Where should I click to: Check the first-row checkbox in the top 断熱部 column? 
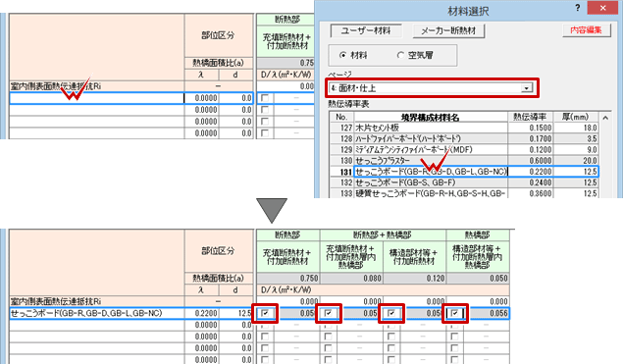pyautogui.click(x=265, y=98)
